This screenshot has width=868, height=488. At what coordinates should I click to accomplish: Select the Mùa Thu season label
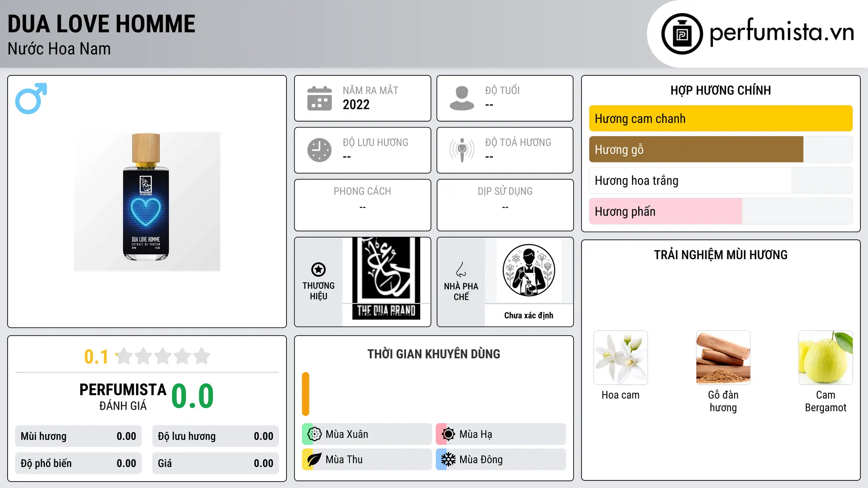point(344,460)
